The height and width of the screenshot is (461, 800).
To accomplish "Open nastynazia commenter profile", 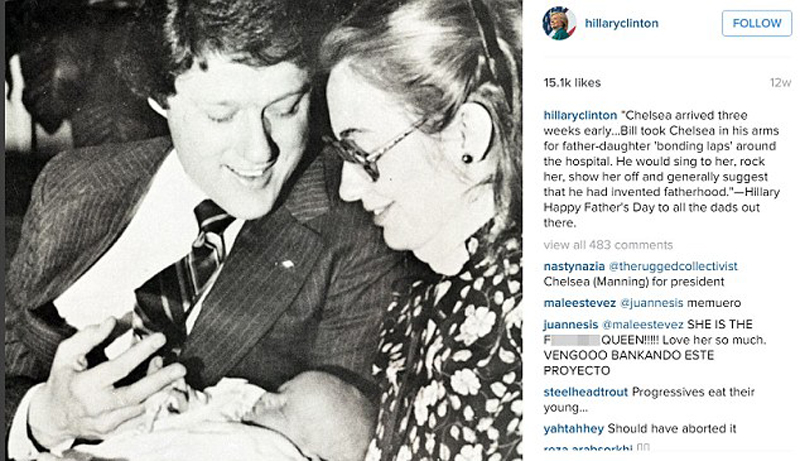I will (574, 266).
